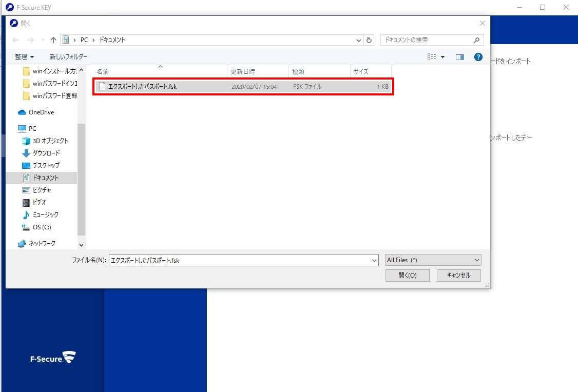Image resolution: width=578 pixels, height=392 pixels.
Task: Click the up-arrow parent folder icon
Action: pyautogui.click(x=53, y=40)
